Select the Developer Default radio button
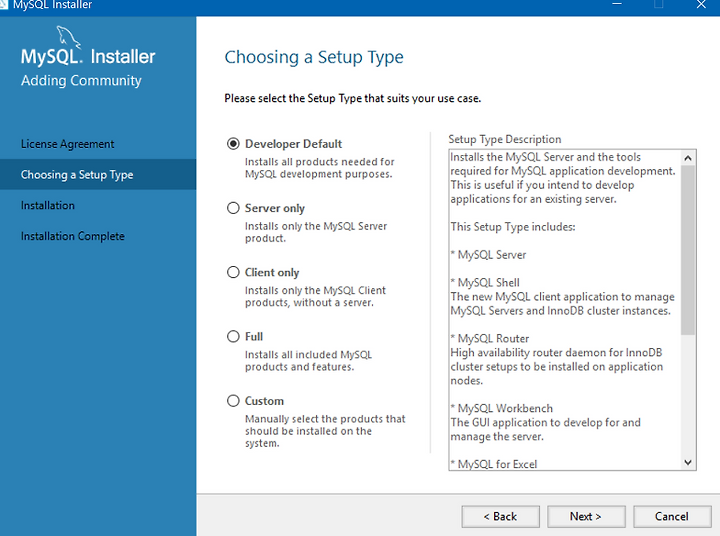Screen dimensions: 720x536 [x=233, y=144]
